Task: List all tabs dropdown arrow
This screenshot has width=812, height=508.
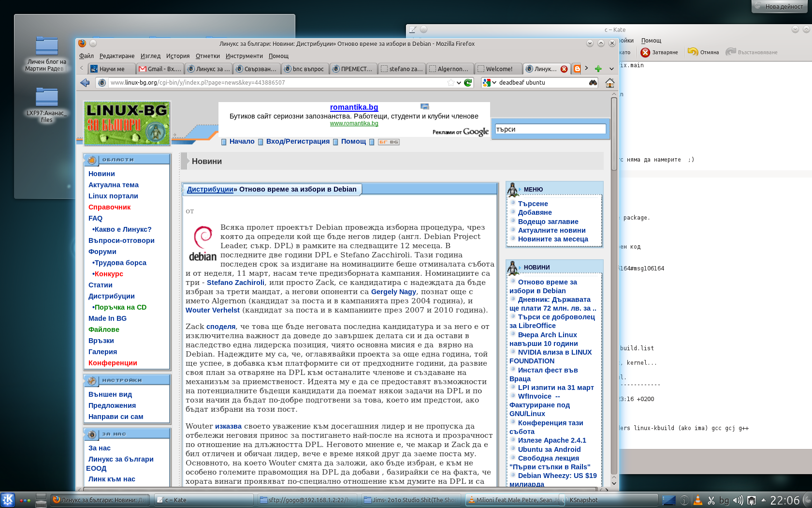Action: (x=611, y=69)
